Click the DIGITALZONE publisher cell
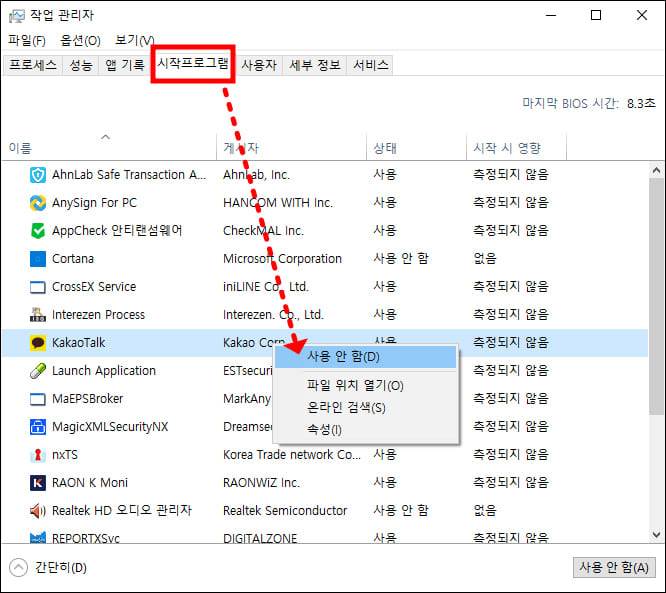Screen dimensions: 666x593 coord(260,538)
